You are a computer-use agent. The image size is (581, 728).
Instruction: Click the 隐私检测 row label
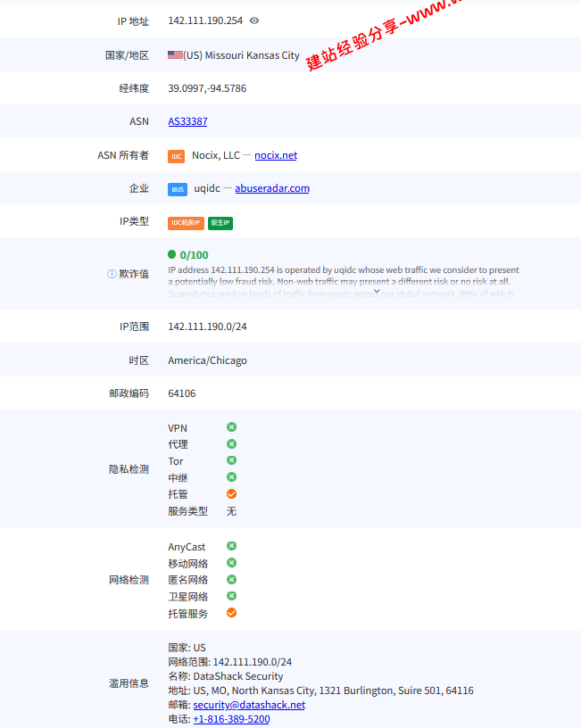pos(129,469)
